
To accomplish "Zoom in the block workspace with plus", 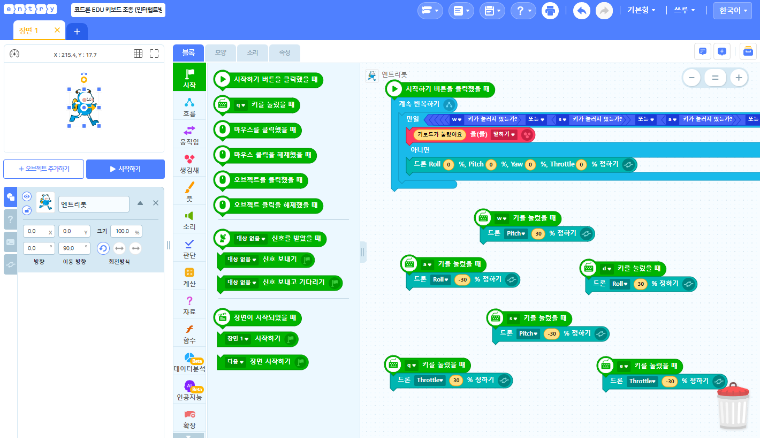I will point(738,78).
